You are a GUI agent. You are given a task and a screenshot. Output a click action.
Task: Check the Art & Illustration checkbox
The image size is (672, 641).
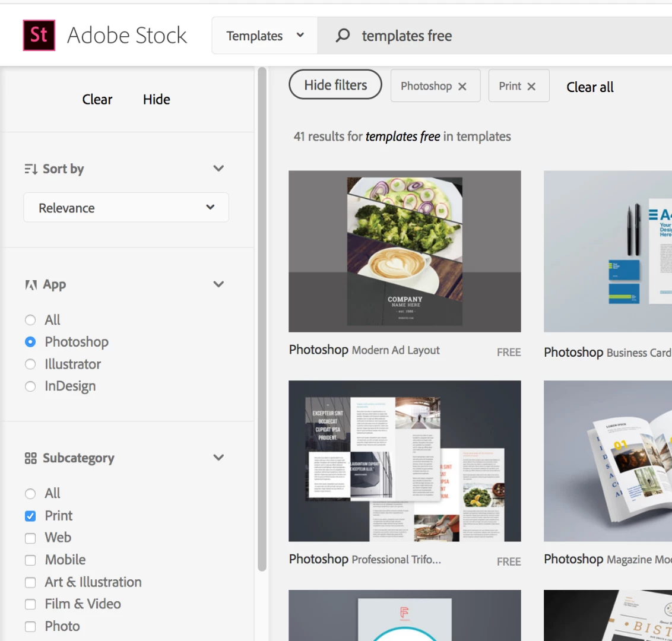(x=30, y=582)
